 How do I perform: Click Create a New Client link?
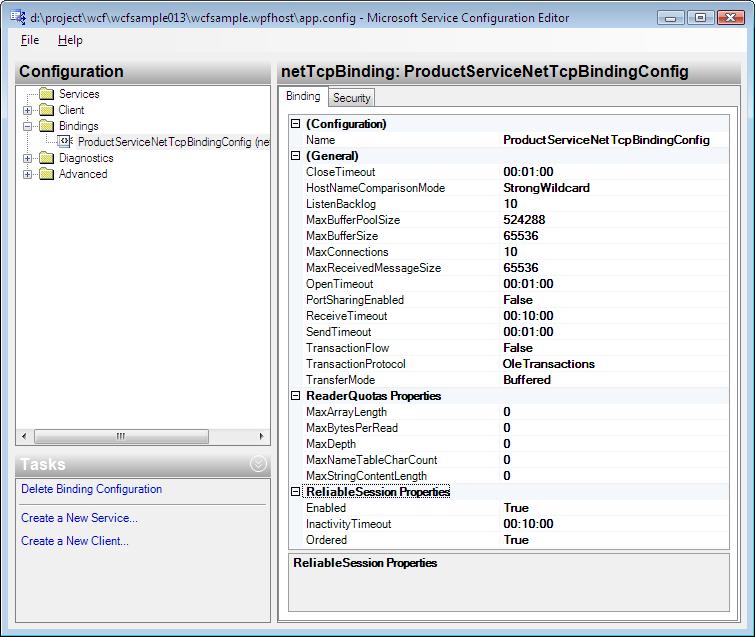click(75, 541)
